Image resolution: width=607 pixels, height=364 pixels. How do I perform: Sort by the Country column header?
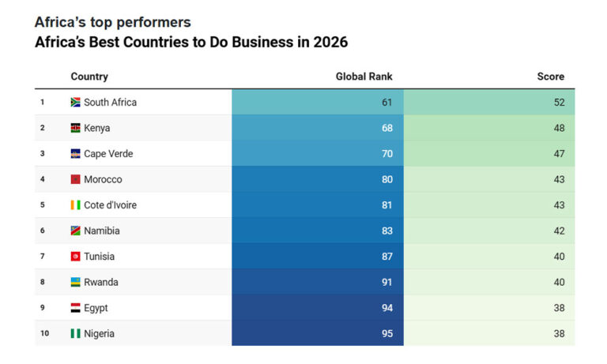tap(89, 77)
